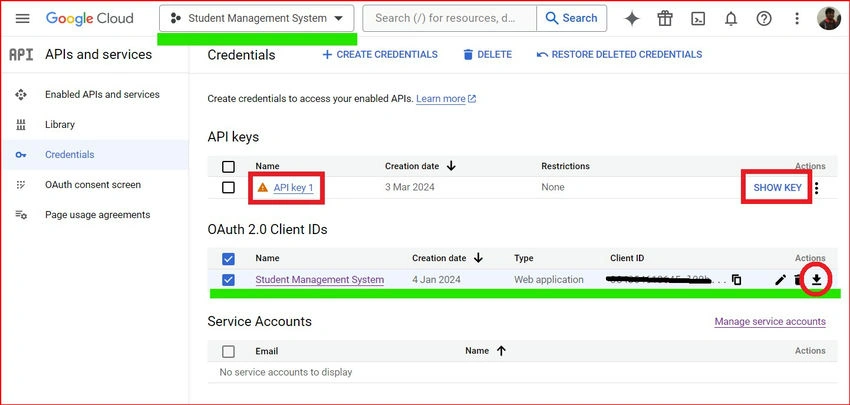Open Page usage agreements
This screenshot has height=405, width=850.
point(98,215)
